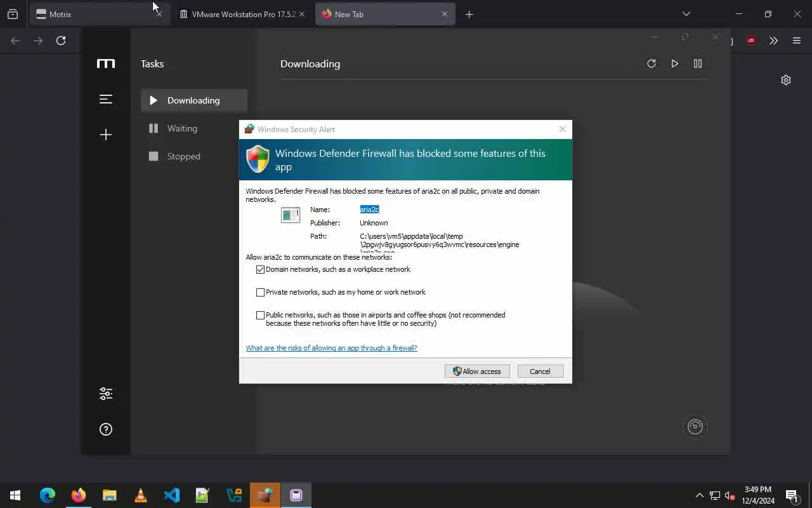
Task: Open the Motrix taskbar window icon
Action: point(296,495)
